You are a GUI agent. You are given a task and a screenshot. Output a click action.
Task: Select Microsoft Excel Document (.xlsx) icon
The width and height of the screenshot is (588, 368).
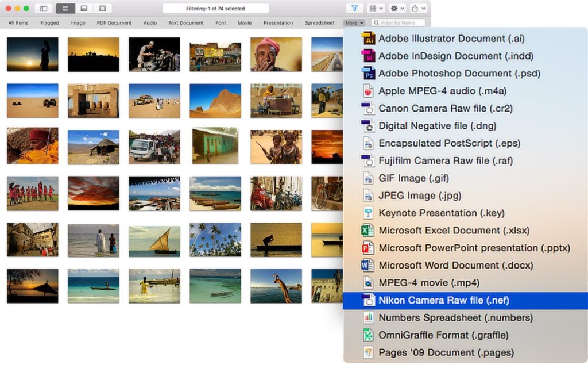368,231
